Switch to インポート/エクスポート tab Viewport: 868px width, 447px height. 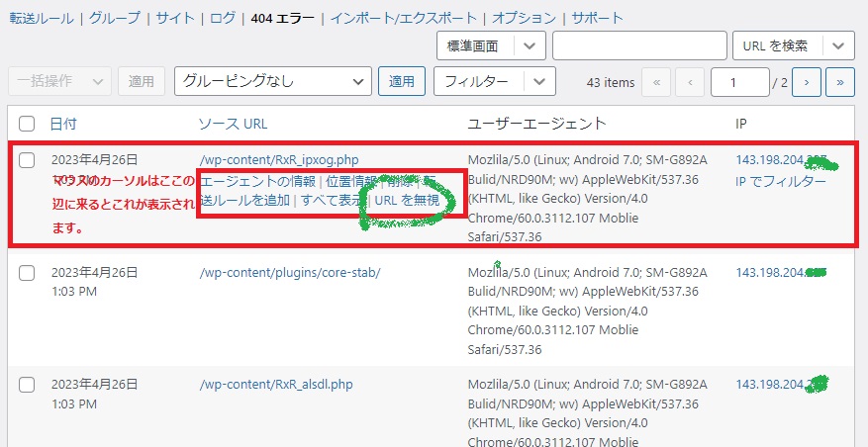tap(406, 18)
